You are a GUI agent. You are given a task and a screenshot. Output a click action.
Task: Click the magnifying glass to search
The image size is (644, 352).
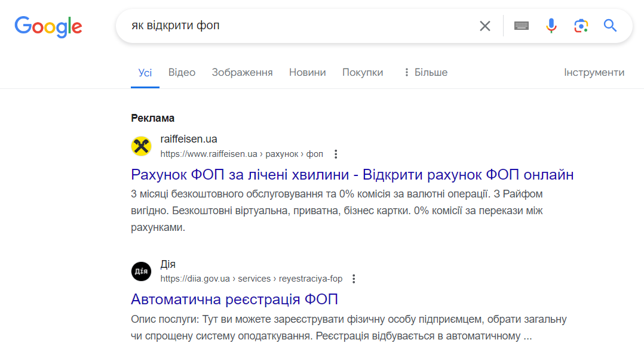tap(609, 26)
